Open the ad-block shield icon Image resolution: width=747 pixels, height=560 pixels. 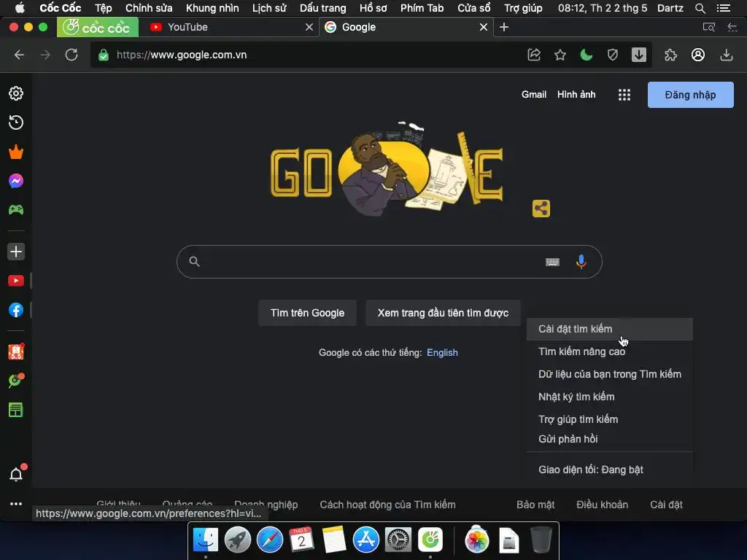pyautogui.click(x=613, y=55)
